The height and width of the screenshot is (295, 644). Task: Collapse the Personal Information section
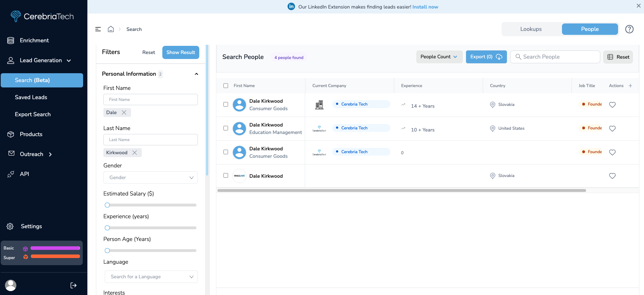click(x=196, y=74)
